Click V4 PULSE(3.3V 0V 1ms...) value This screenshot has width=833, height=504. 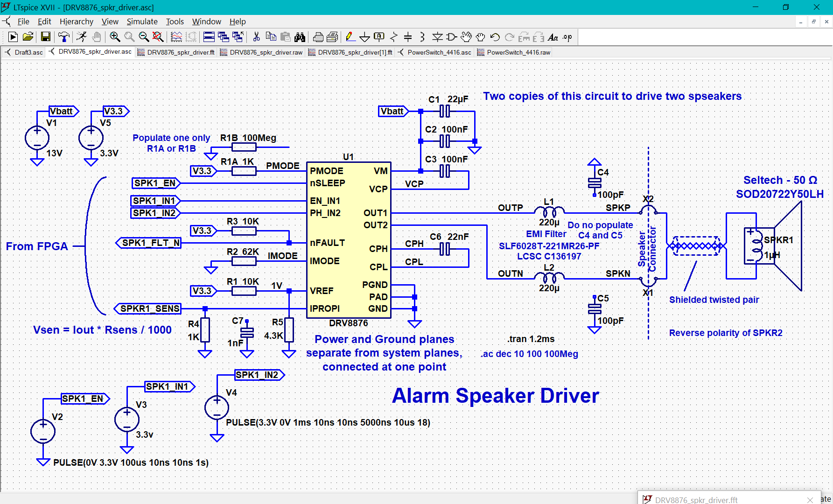click(328, 422)
